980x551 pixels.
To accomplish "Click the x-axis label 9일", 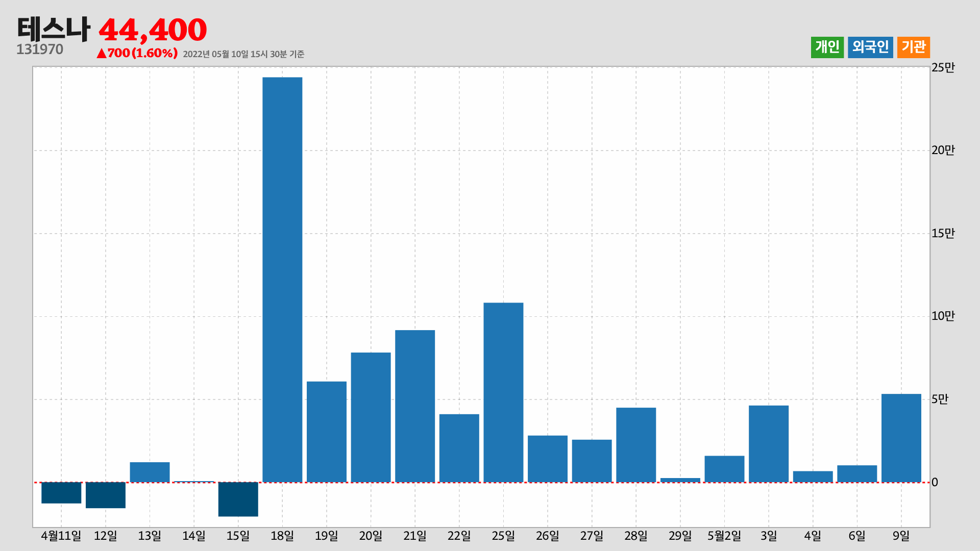I will point(901,536).
